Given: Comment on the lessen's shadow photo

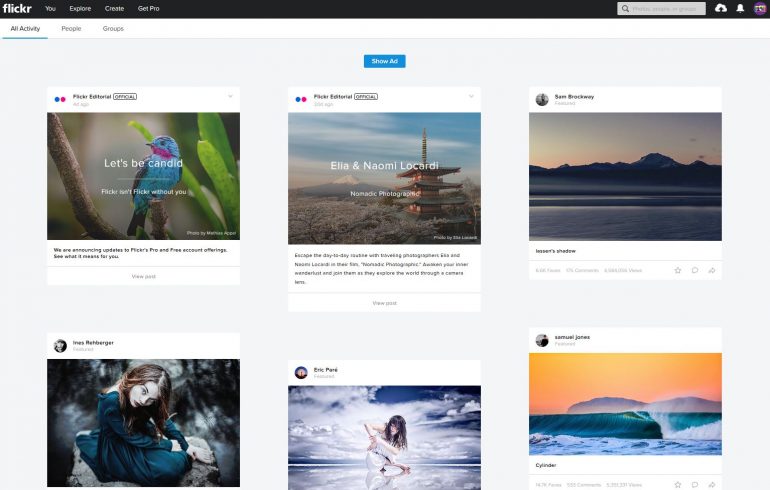Looking at the screenshot, I should (695, 270).
